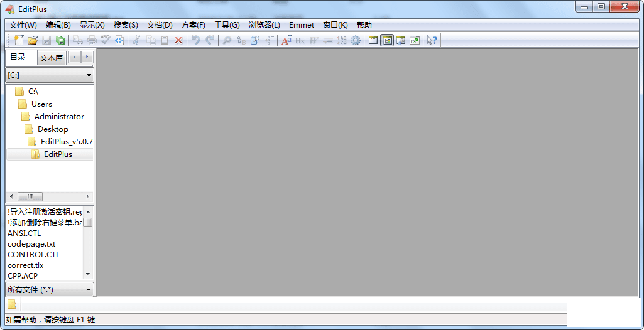Select the file correct.tlx
This screenshot has width=644, height=330.
pos(26,265)
